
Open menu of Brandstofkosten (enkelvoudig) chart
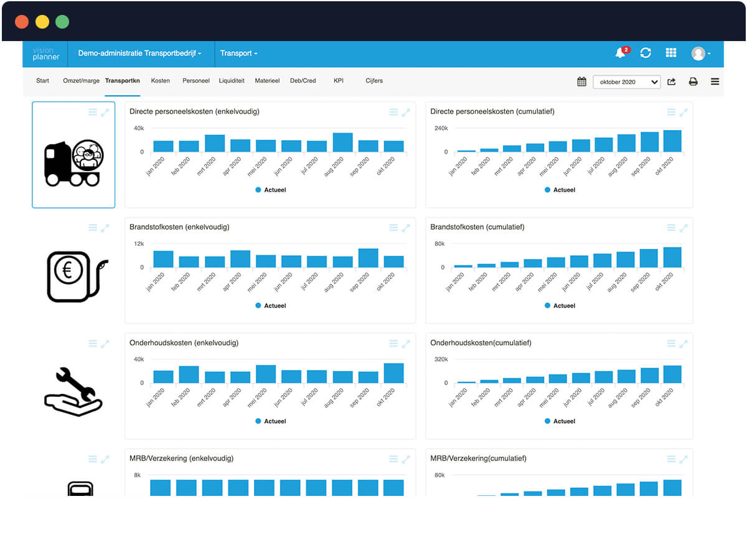click(393, 228)
